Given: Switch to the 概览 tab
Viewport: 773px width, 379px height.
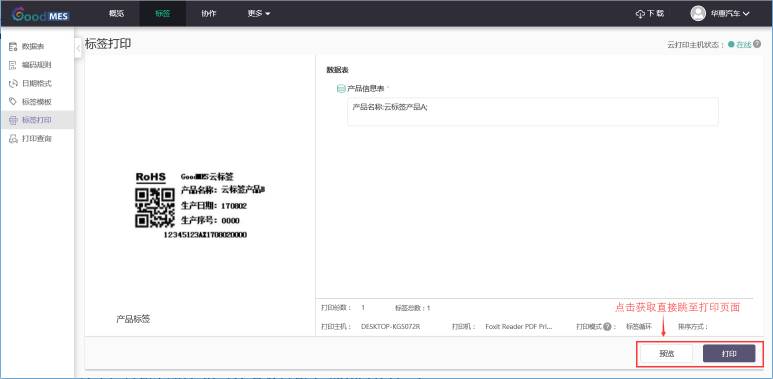Looking at the screenshot, I should coord(116,14).
